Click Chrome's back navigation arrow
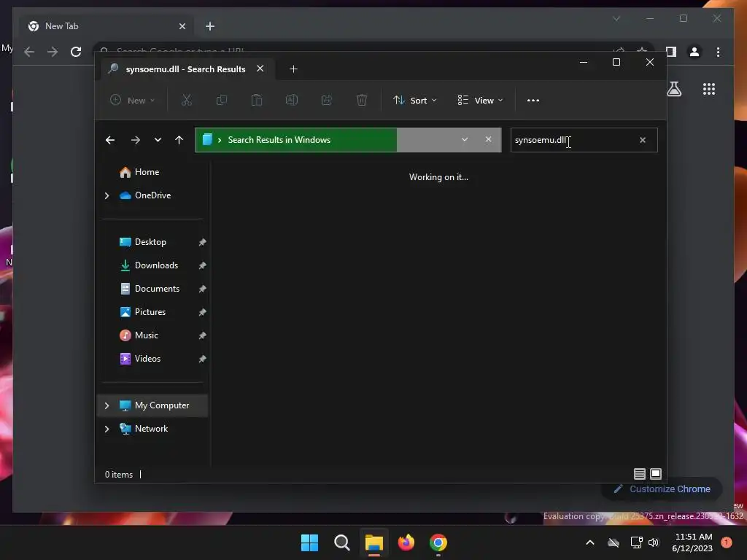Screen dimensions: 747x560 (x=29, y=52)
